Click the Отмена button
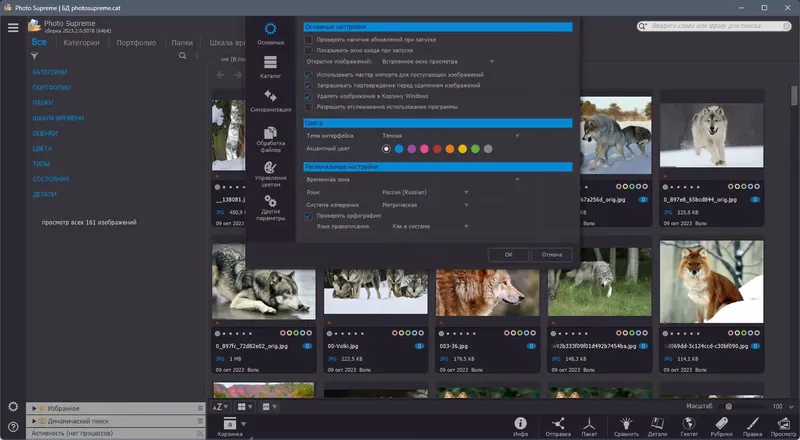This screenshot has height=440, width=800. click(552, 255)
